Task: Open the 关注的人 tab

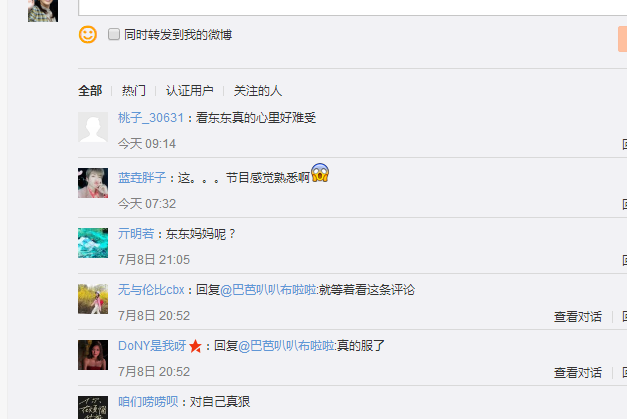Action: (258, 91)
